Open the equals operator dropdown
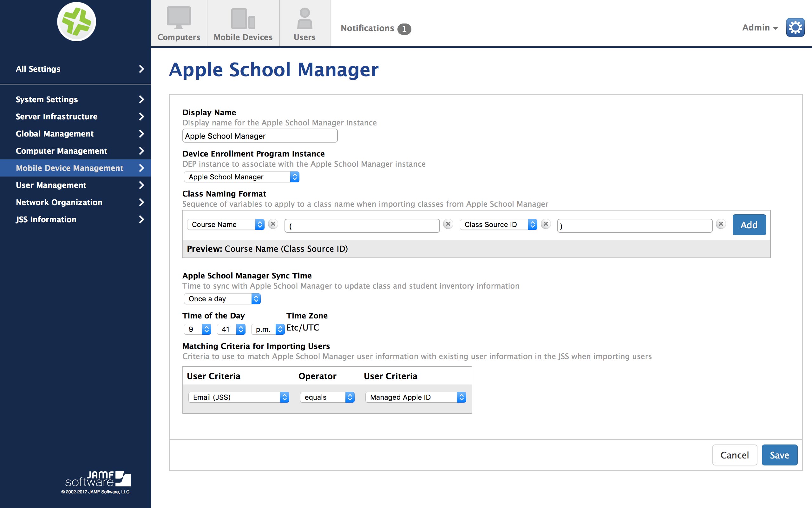The width and height of the screenshot is (812, 508). (327, 397)
